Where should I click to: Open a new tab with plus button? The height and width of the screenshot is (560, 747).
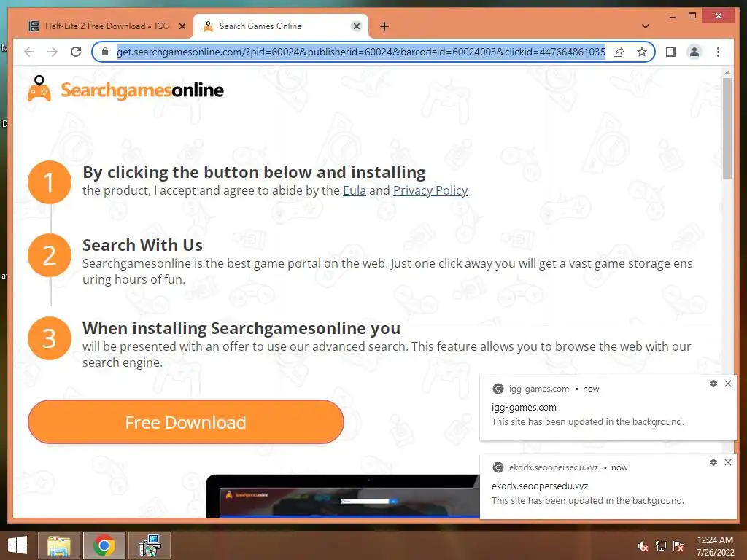[x=384, y=26]
